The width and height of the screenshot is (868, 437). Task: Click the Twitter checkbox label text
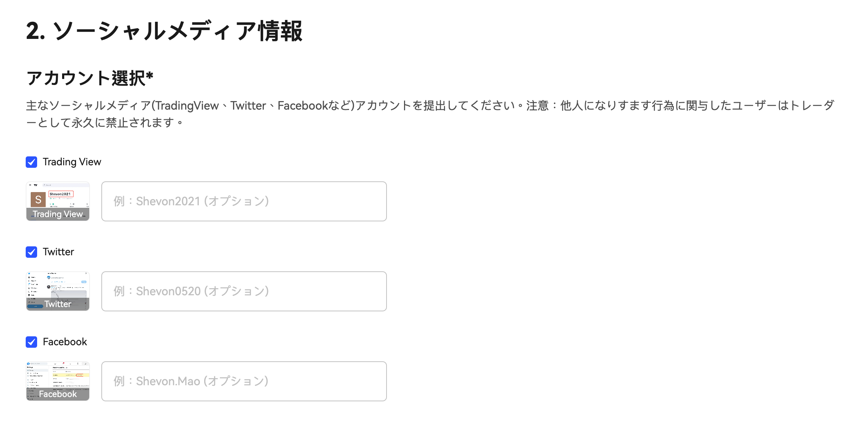(58, 252)
